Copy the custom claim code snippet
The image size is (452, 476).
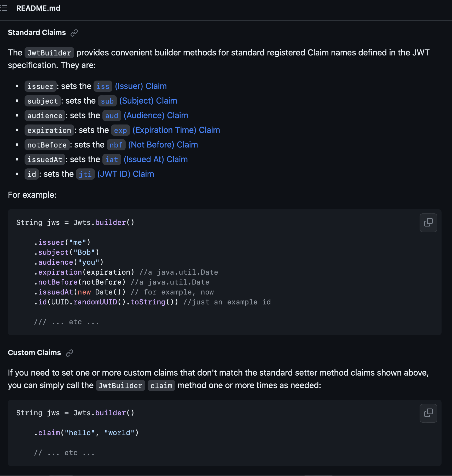[428, 413]
